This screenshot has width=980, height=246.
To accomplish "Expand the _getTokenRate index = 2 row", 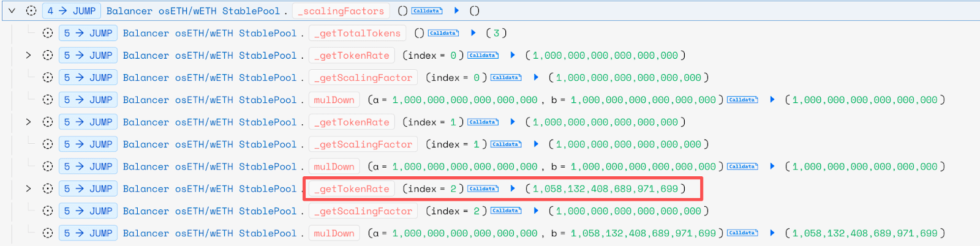I will (28, 189).
